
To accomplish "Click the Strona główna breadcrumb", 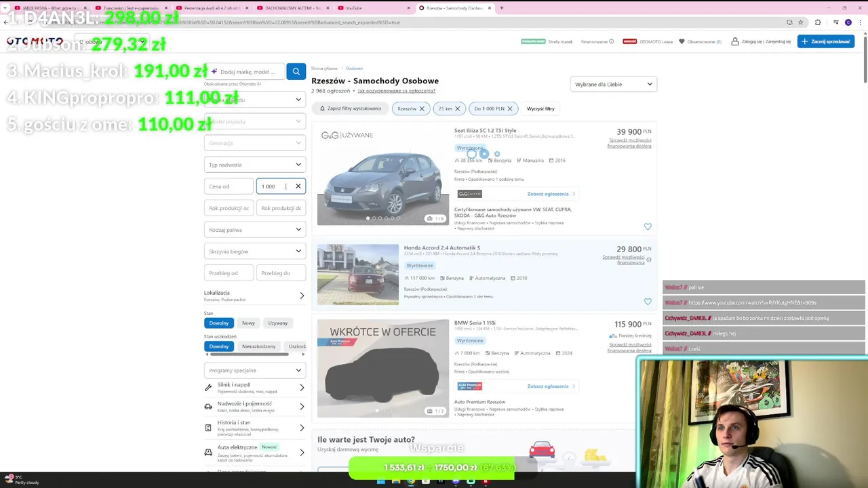I will (324, 68).
